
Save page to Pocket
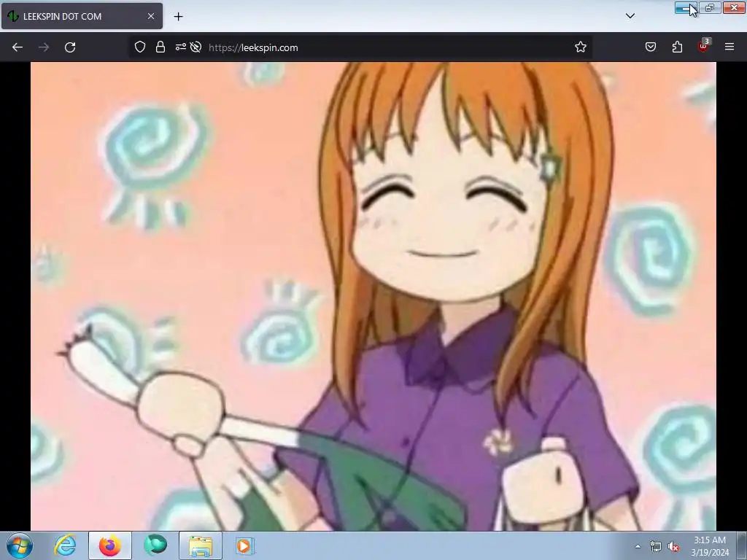click(651, 47)
